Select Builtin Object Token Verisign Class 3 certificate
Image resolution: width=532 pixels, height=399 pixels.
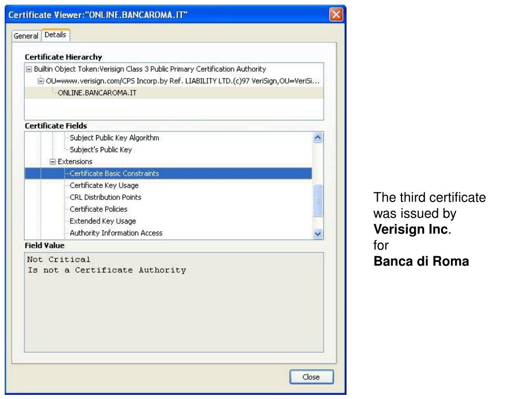[150, 69]
